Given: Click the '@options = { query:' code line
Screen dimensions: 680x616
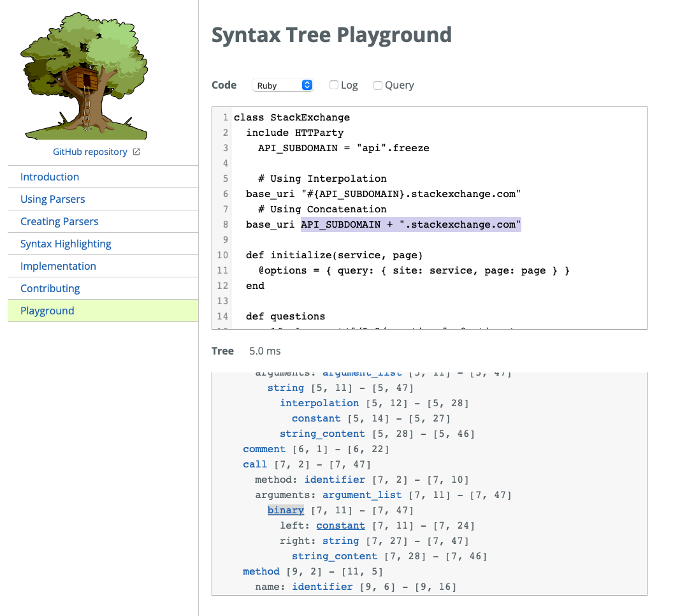Looking at the screenshot, I should coord(414,270).
